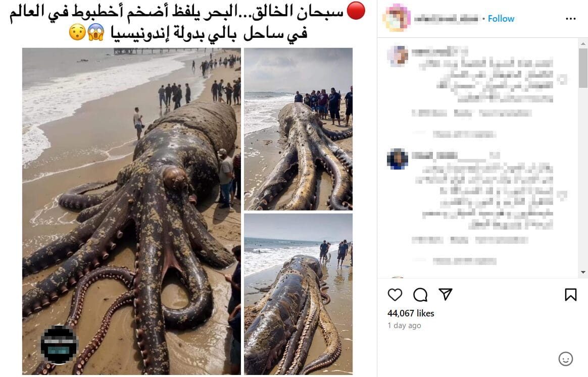This screenshot has height=377, width=588.
Task: Open second commenter's avatar
Action: [x=398, y=159]
